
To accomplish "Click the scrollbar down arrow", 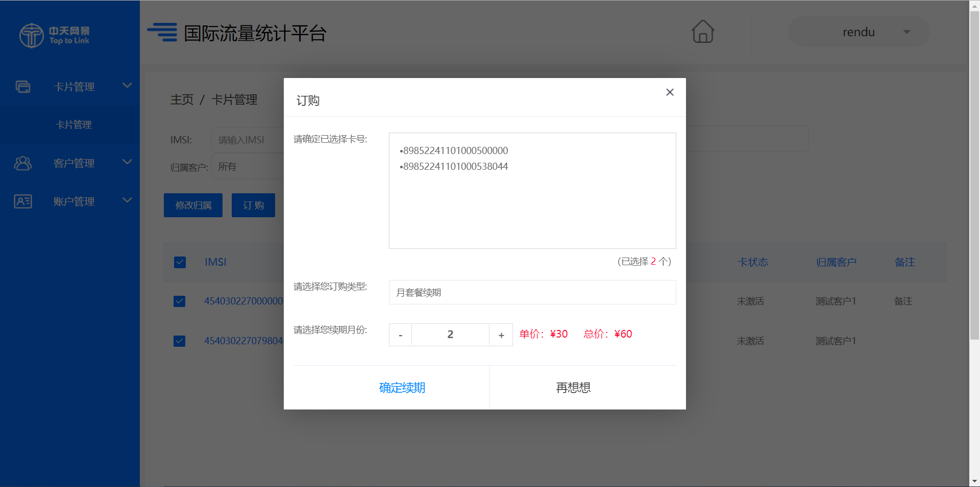I will [x=974, y=481].
